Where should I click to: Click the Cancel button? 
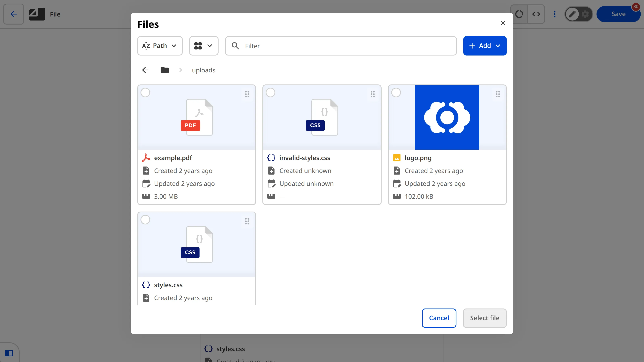click(x=439, y=318)
